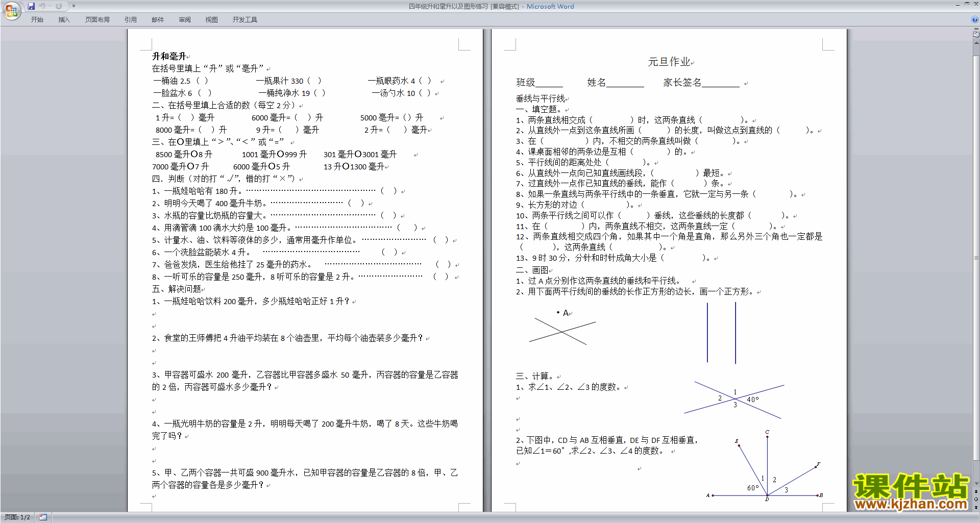This screenshot has width=980, height=523.
Task: Redo the last action
Action: pos(59,6)
